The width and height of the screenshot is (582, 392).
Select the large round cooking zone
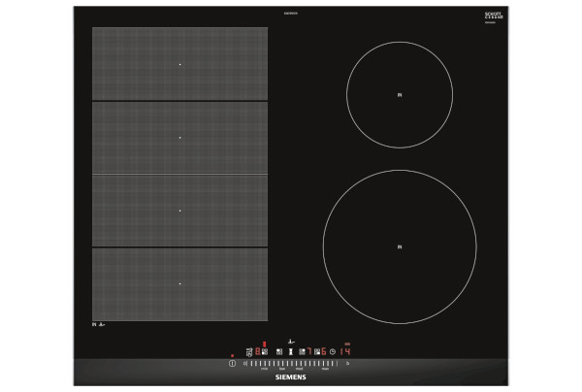pyautogui.click(x=400, y=246)
